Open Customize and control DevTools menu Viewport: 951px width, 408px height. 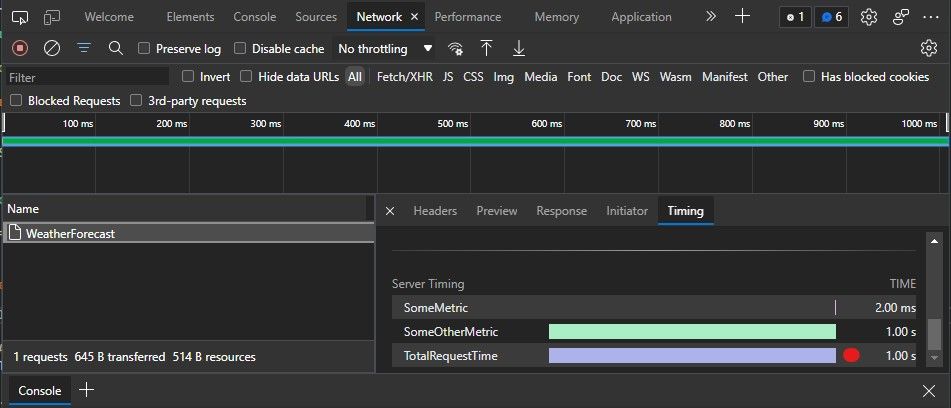tap(930, 17)
